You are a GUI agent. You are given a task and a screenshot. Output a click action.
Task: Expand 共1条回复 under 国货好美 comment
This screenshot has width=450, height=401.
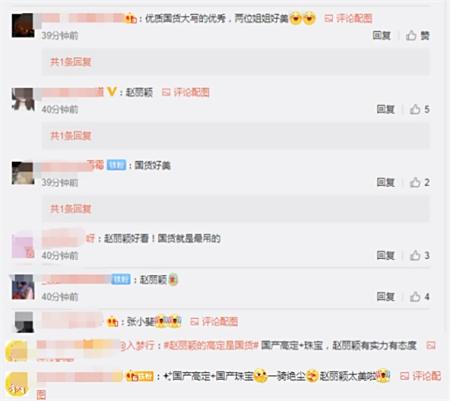coord(71,209)
